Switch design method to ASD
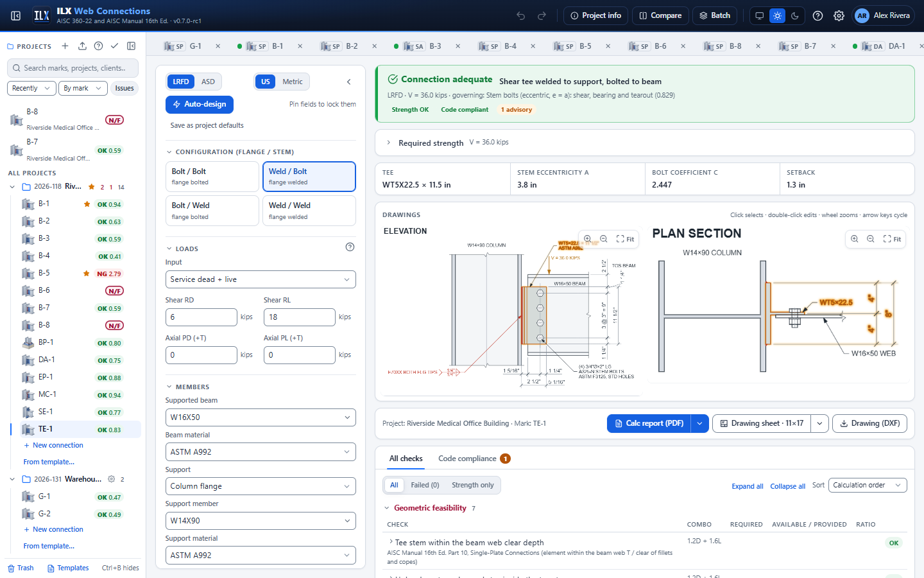Viewport: 924px width, 578px height. 208,82
